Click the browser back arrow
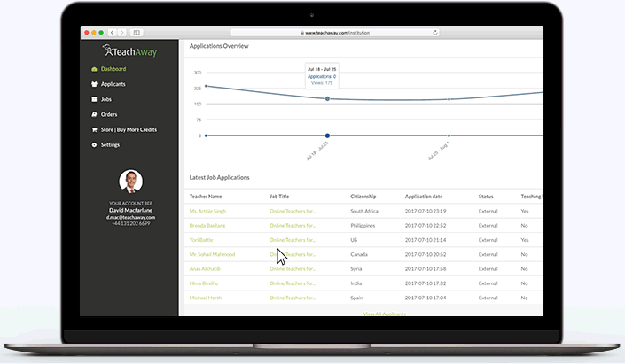The width and height of the screenshot is (625, 364). [x=113, y=33]
